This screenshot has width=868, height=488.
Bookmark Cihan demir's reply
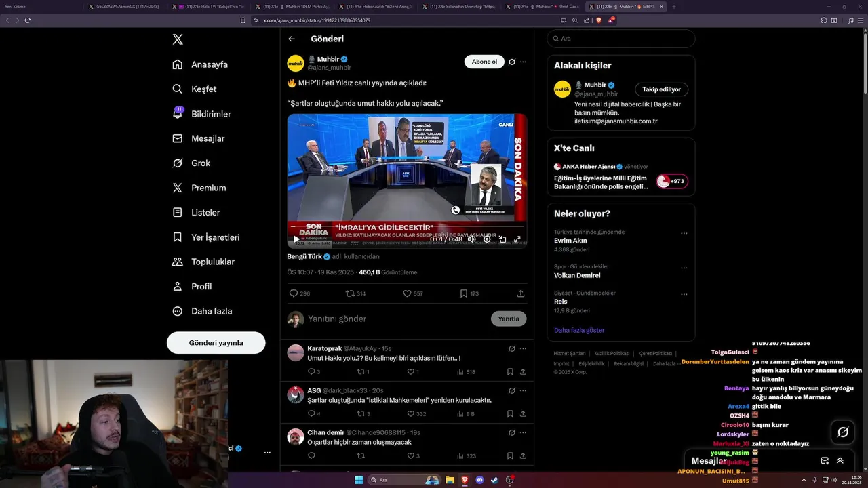[x=510, y=455]
